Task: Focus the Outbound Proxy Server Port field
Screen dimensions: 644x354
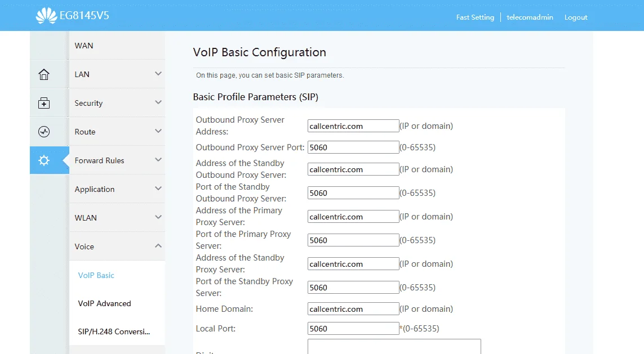Action: [x=353, y=147]
